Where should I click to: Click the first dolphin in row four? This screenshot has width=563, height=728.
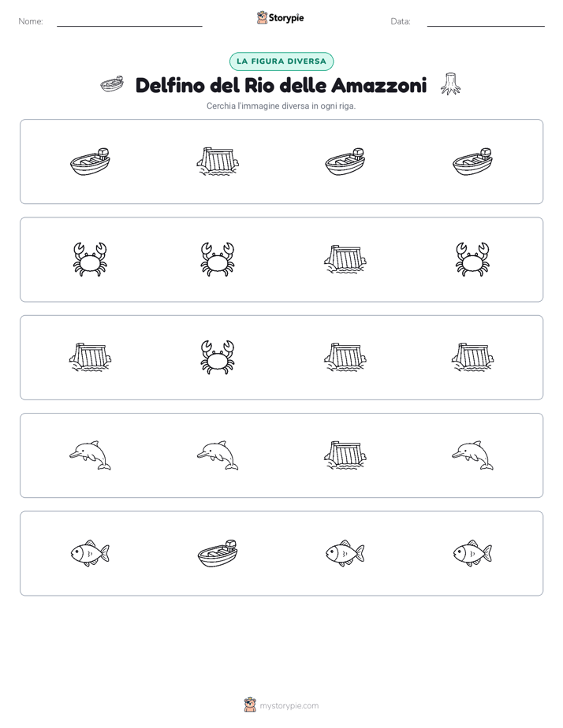90,455
